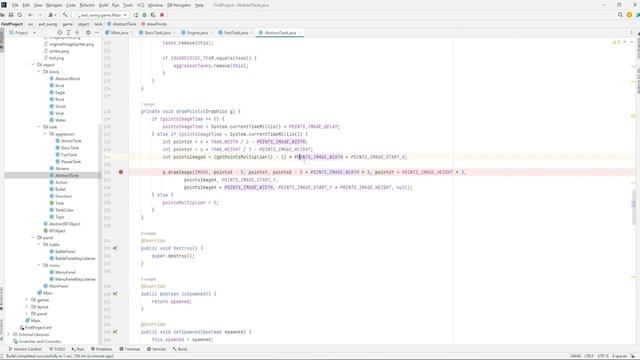Viewport: 640px width, 360px height.
Task: Open the Build tool window at bottom
Action: click(180, 349)
